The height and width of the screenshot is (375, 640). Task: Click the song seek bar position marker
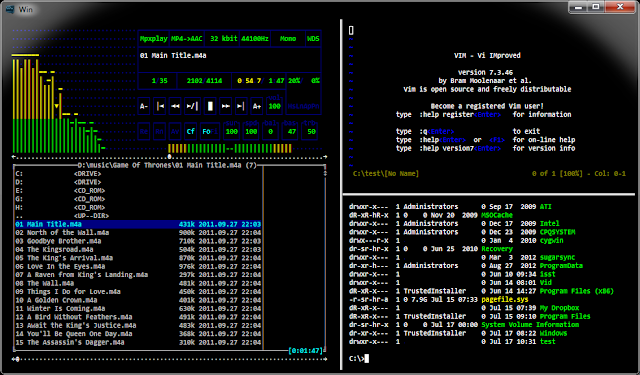(x=169, y=157)
